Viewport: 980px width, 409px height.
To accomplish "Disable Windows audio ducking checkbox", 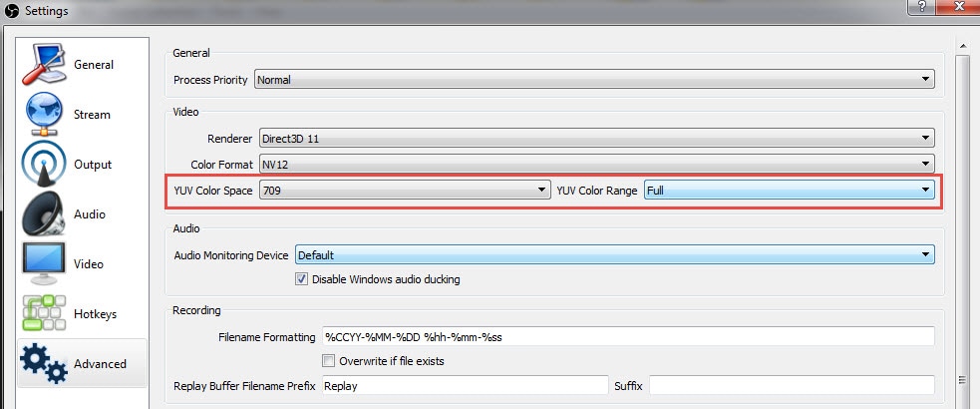I will [301, 279].
